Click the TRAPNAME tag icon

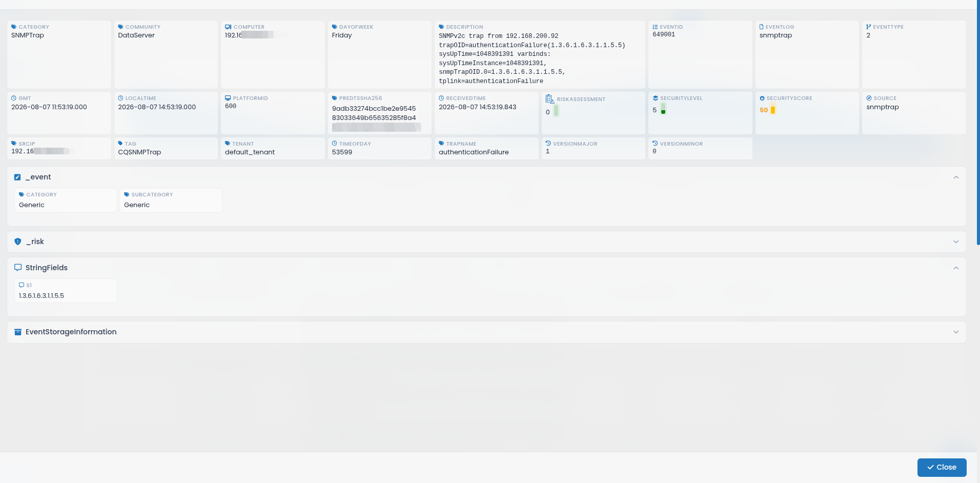coord(441,144)
